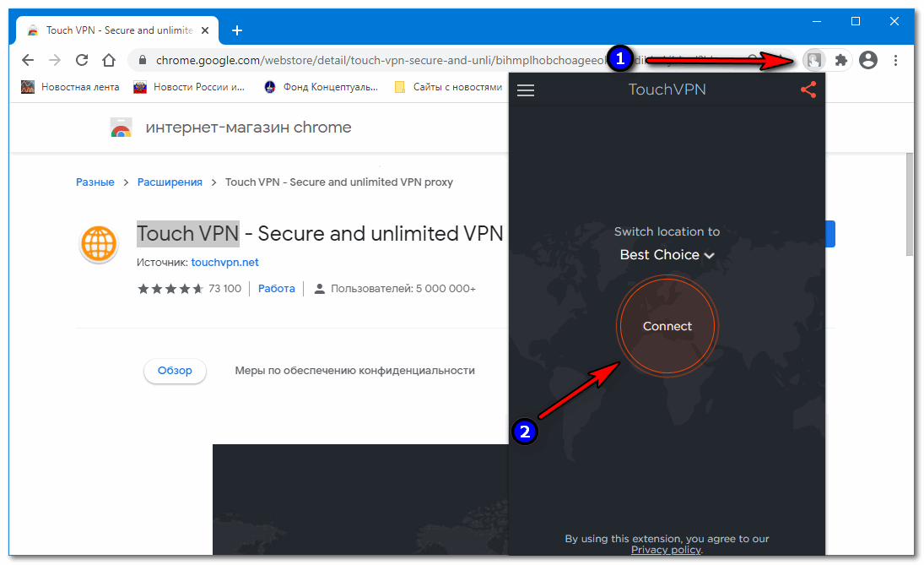This screenshot has width=924, height=565.
Task: Go to Расширения breadcrumb
Action: tap(170, 182)
